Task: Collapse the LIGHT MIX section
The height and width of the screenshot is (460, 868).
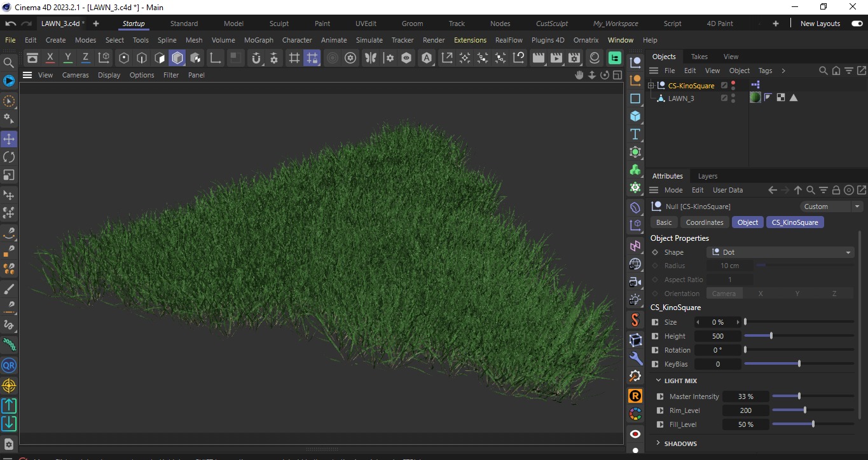Action: [659, 381]
